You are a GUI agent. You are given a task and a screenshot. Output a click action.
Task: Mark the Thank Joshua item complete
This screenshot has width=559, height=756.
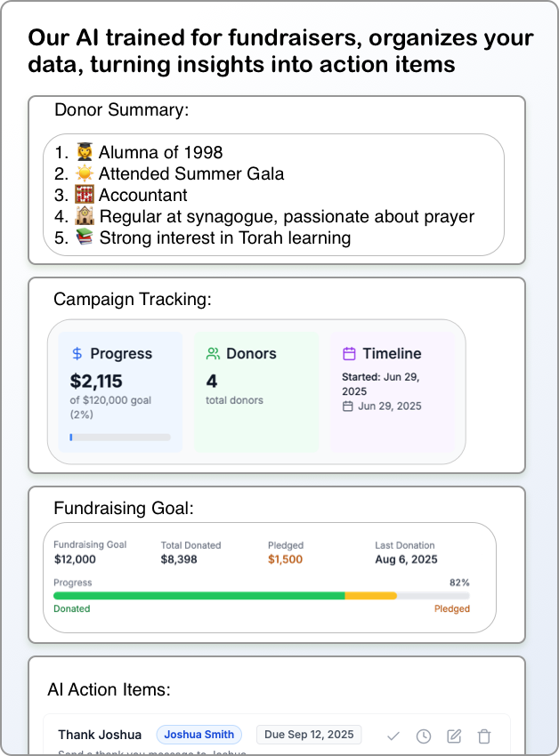(393, 736)
